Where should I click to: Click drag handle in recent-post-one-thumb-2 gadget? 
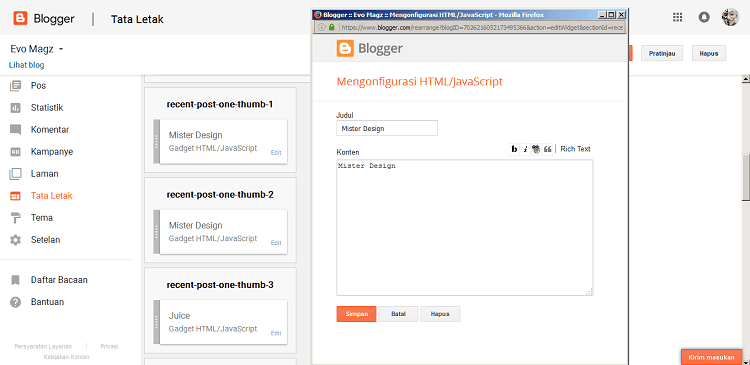point(156,232)
